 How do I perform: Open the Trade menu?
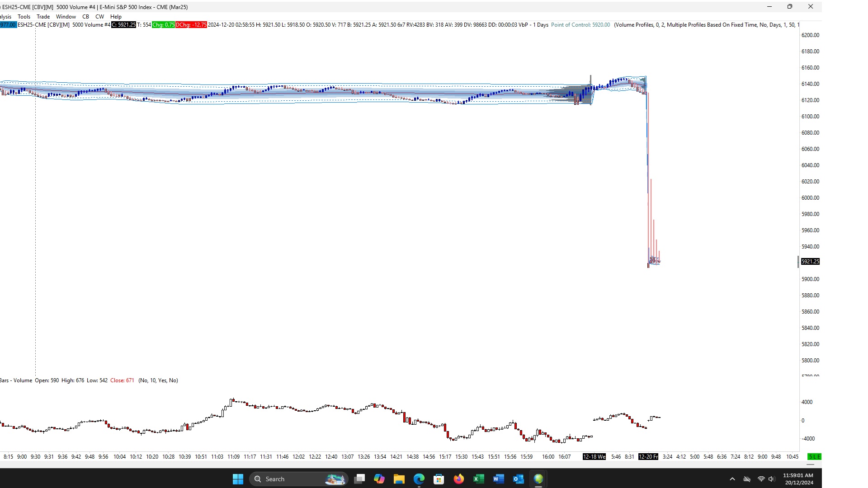click(43, 17)
